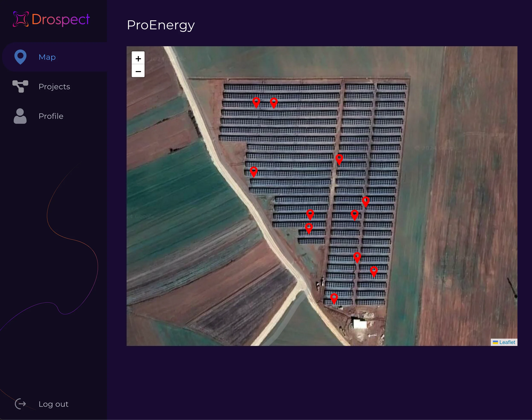Image resolution: width=532 pixels, height=420 pixels.
Task: Open the Map menu item
Action: [47, 57]
